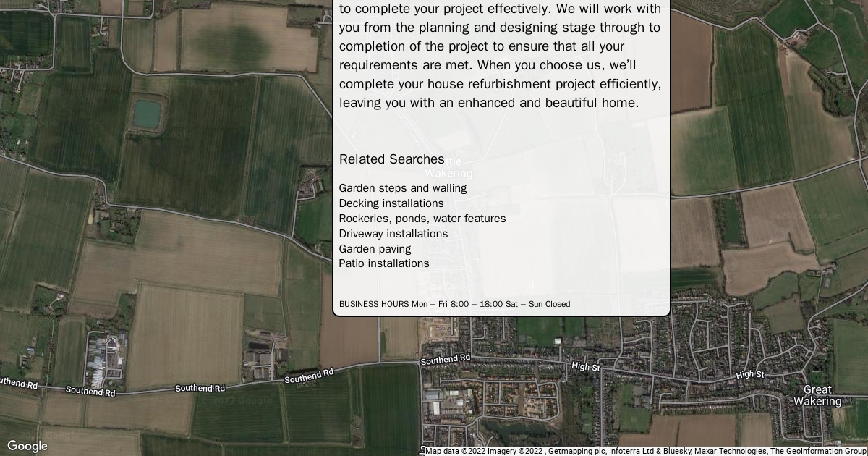
Task: Click the Google logo on the map
Action: (27, 446)
